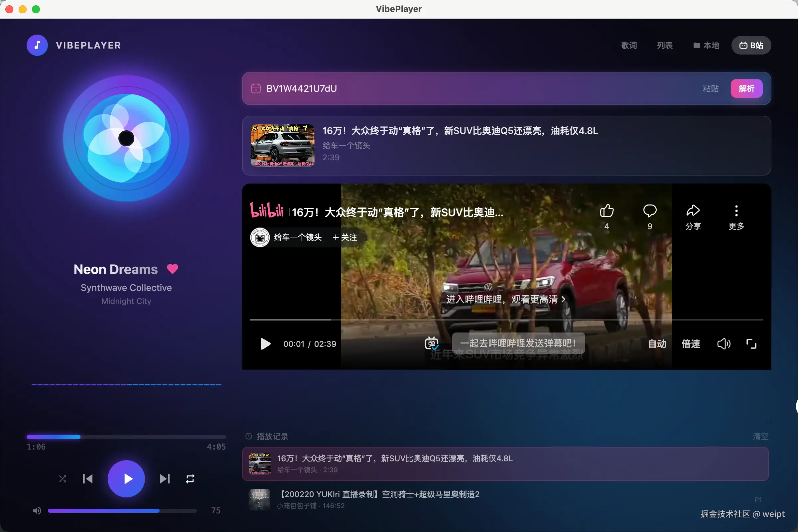Image resolution: width=798 pixels, height=532 pixels.
Task: Click the main volume slider track
Action: 122,510
